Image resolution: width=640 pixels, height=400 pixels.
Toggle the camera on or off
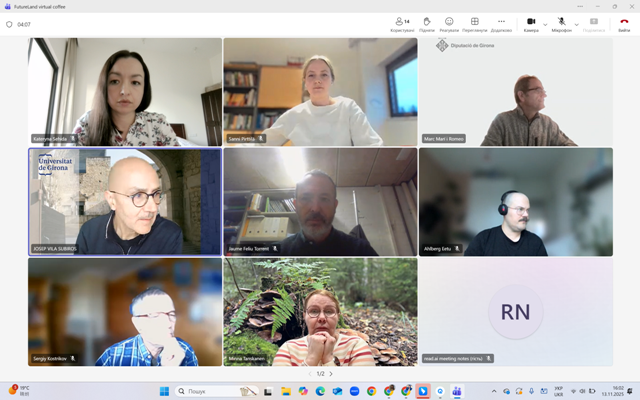point(531,22)
